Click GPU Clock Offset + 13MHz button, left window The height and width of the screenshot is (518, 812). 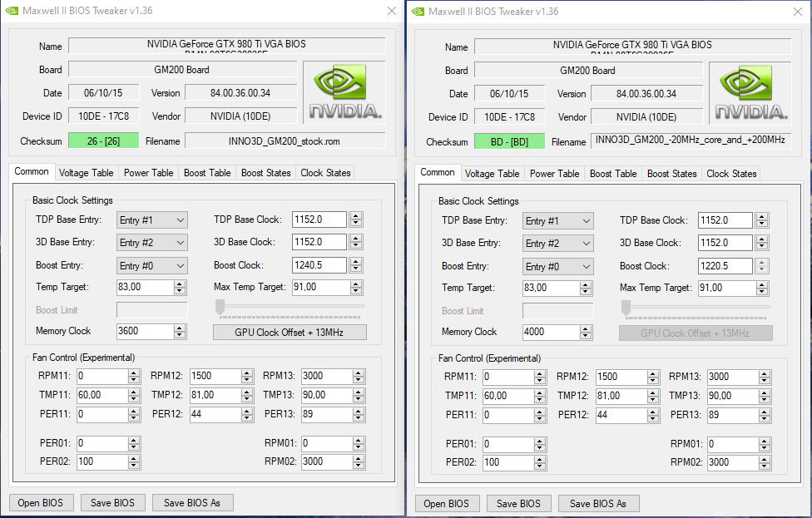click(290, 333)
